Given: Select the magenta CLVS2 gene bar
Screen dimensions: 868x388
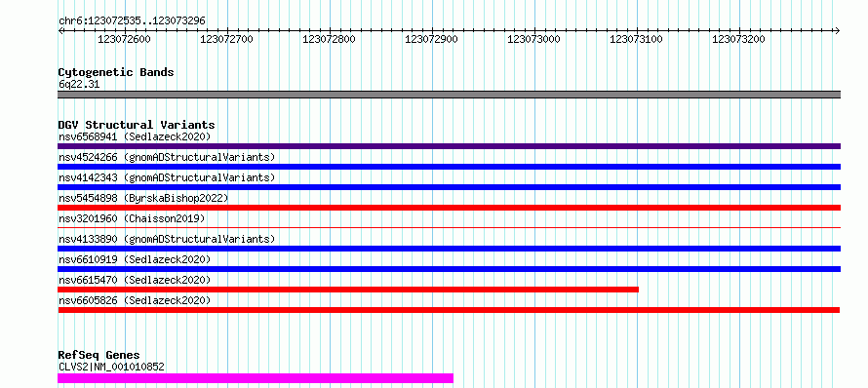Looking at the screenshot, I should (256, 378).
